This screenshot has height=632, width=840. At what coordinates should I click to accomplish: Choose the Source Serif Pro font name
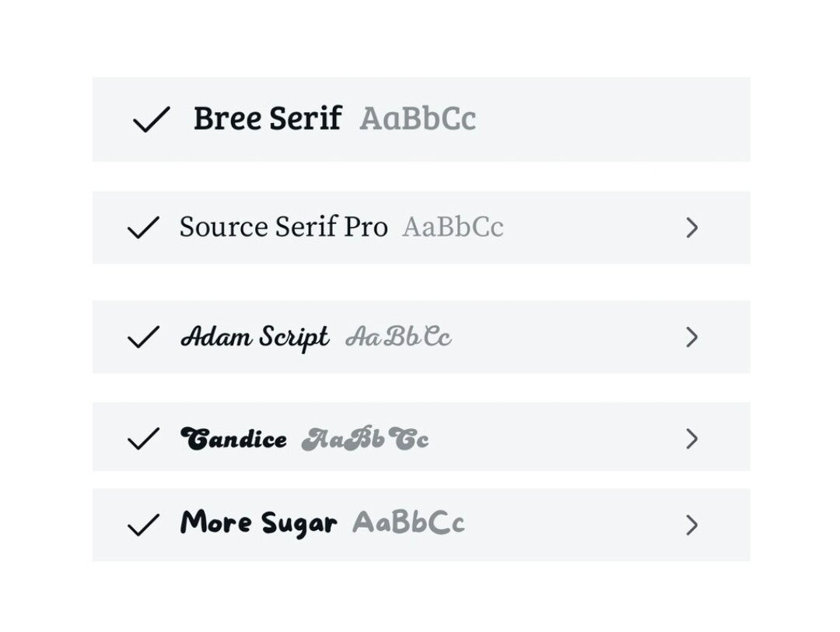pyautogui.click(x=283, y=227)
